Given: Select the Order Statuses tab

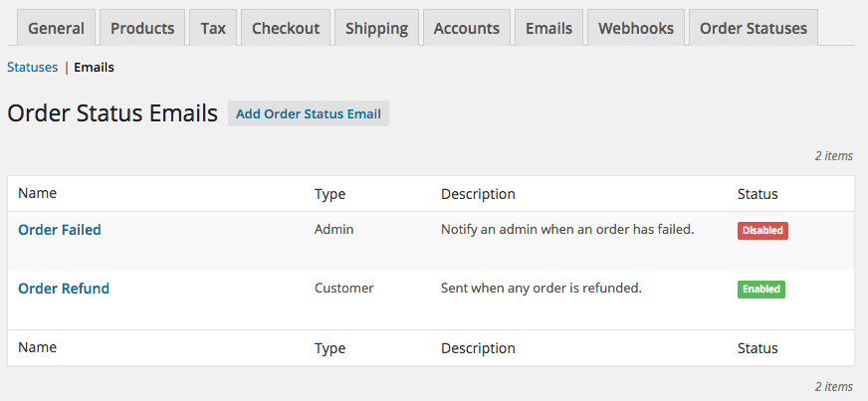Looking at the screenshot, I should (x=754, y=28).
